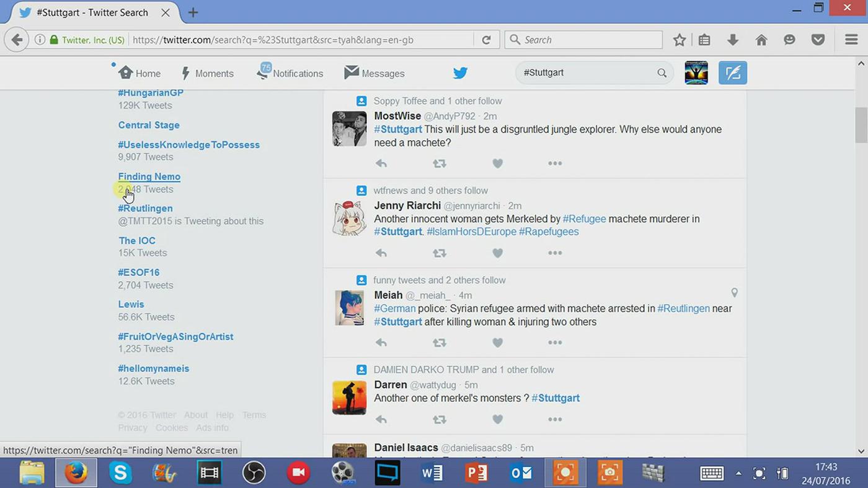This screenshot has width=868, height=488.
Task: Reload the page with the refresh icon
Action: point(487,40)
